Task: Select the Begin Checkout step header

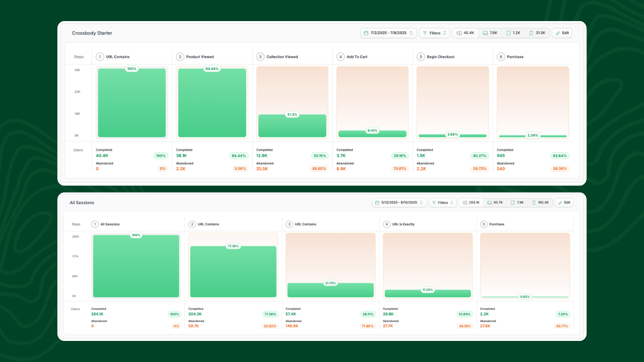Action: point(436,57)
